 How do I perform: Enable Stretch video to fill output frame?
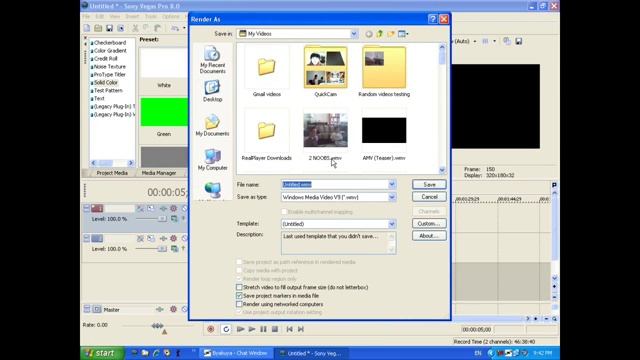coord(239,287)
